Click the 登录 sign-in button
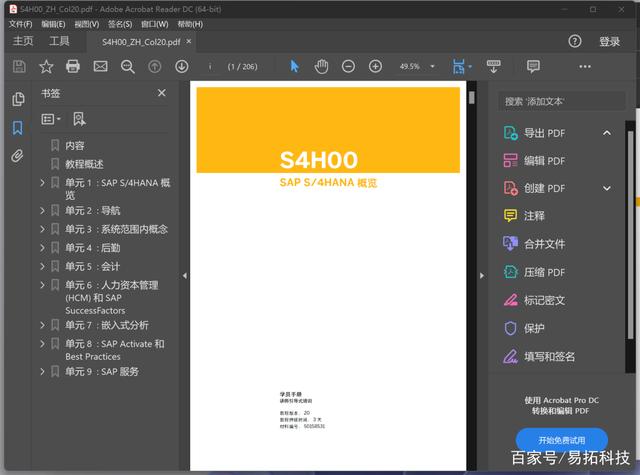This screenshot has width=640, height=475. (x=609, y=41)
